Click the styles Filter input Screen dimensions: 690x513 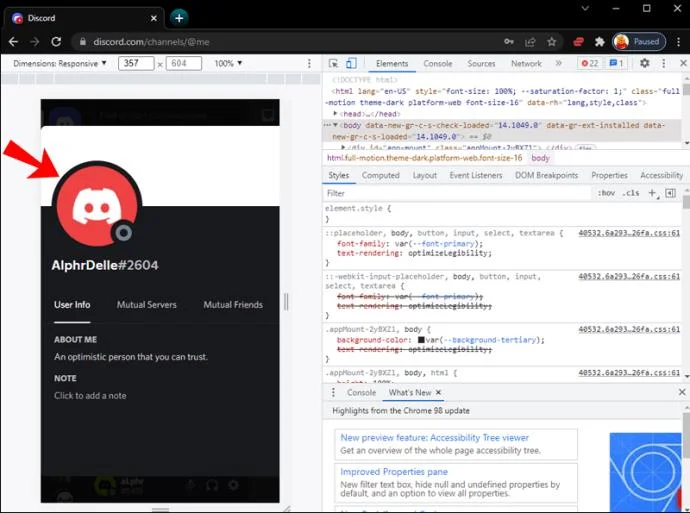pyautogui.click(x=458, y=193)
